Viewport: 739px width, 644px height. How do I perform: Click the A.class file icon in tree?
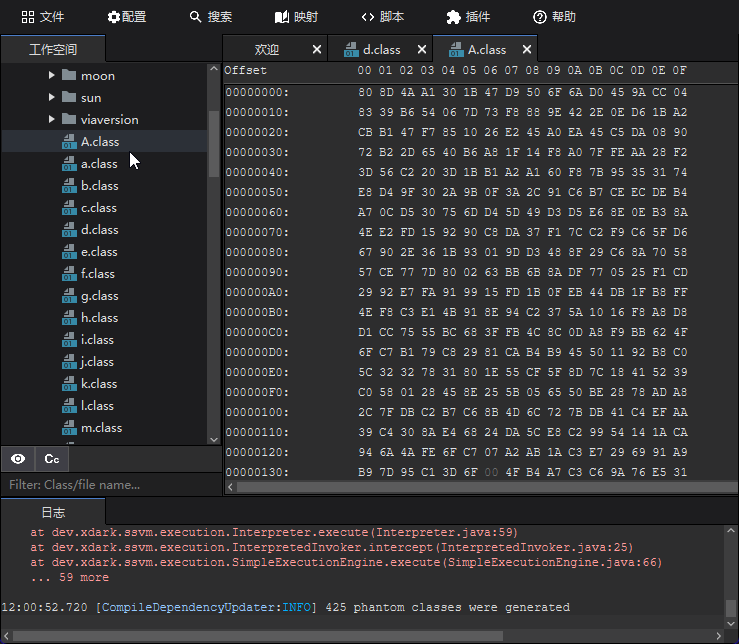69,141
